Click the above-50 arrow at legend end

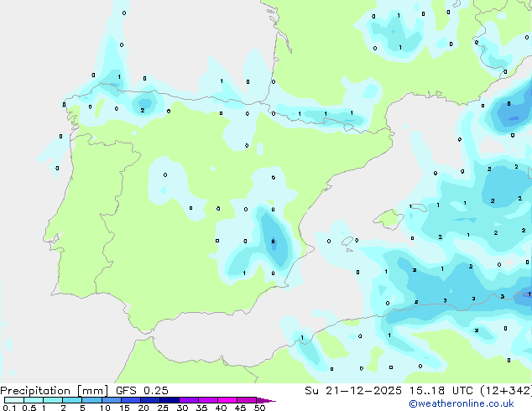point(266,400)
